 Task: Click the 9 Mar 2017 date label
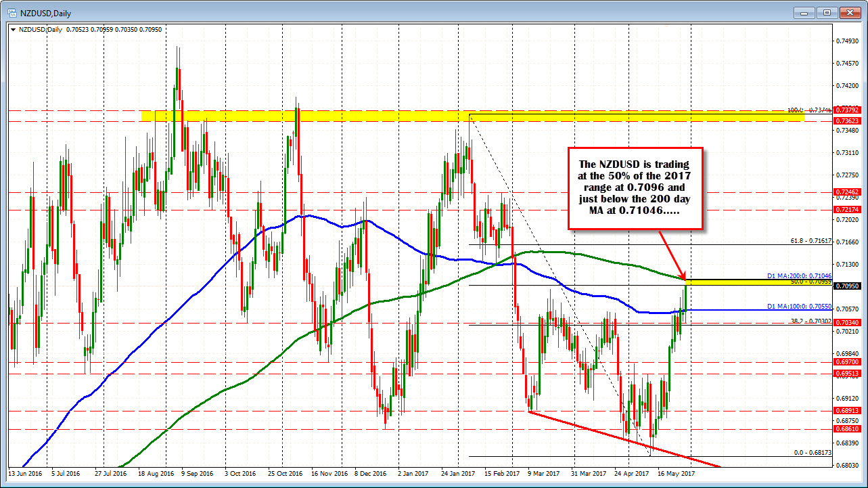pos(543,474)
